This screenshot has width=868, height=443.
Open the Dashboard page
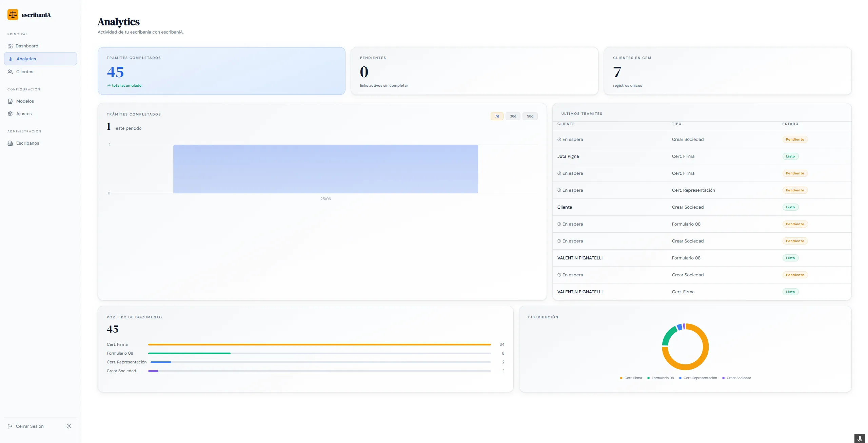click(x=41, y=46)
